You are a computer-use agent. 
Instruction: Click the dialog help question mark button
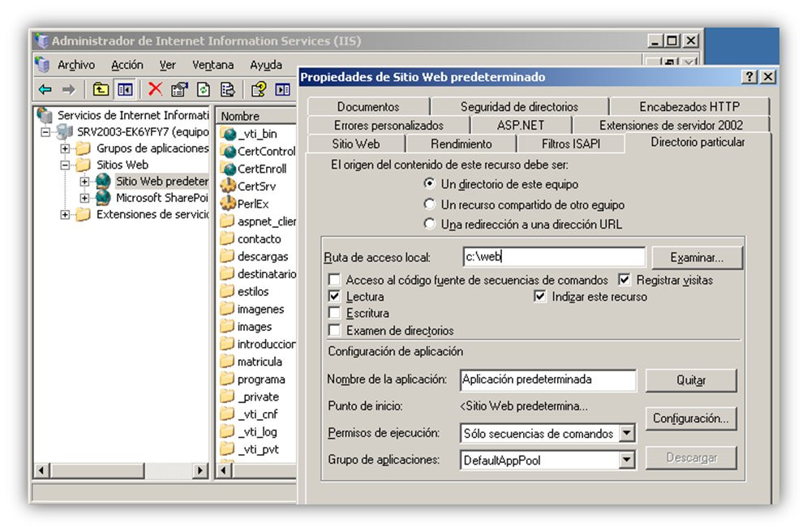coord(749,77)
